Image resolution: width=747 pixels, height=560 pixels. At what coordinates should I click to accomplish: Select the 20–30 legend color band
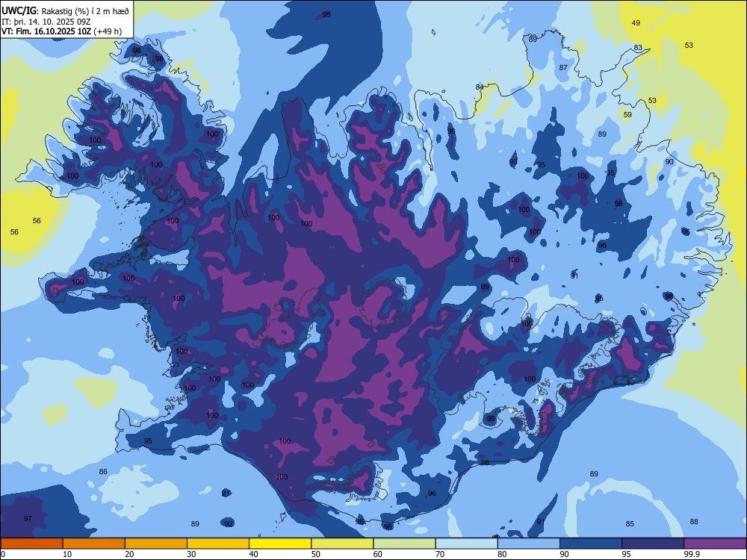pyautogui.click(x=156, y=544)
